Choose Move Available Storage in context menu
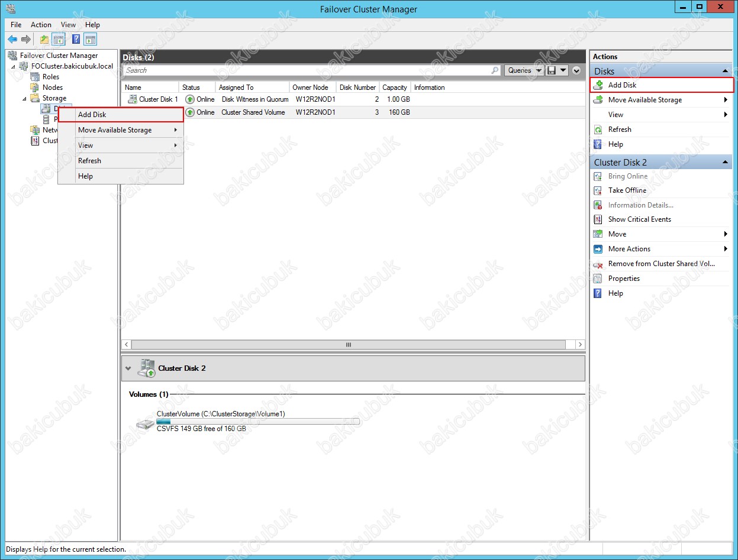The image size is (738, 560). pyautogui.click(x=121, y=130)
